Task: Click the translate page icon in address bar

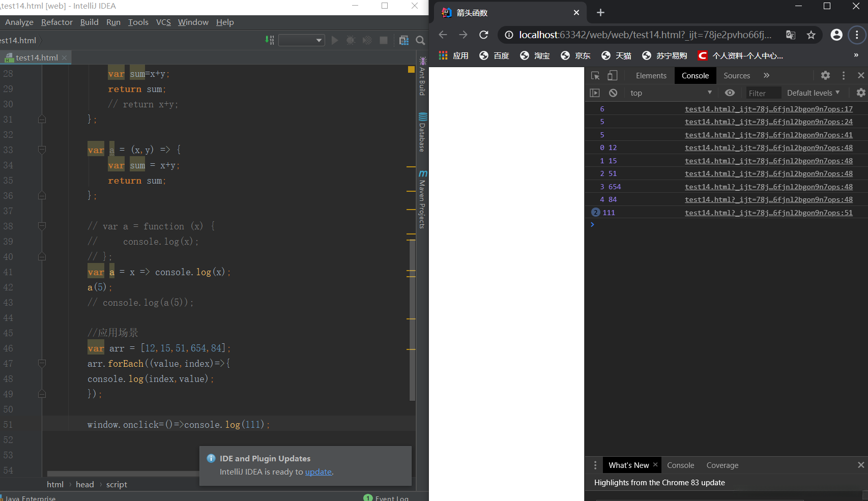Action: 791,35
